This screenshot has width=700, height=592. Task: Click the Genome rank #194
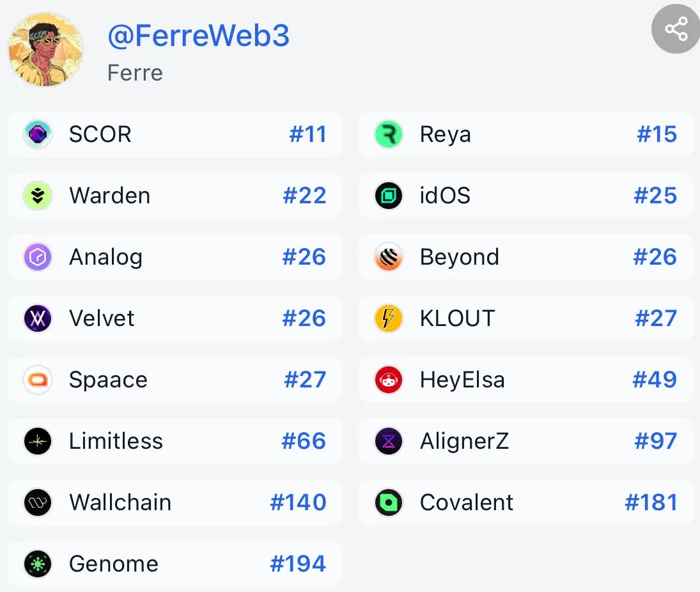click(x=298, y=565)
